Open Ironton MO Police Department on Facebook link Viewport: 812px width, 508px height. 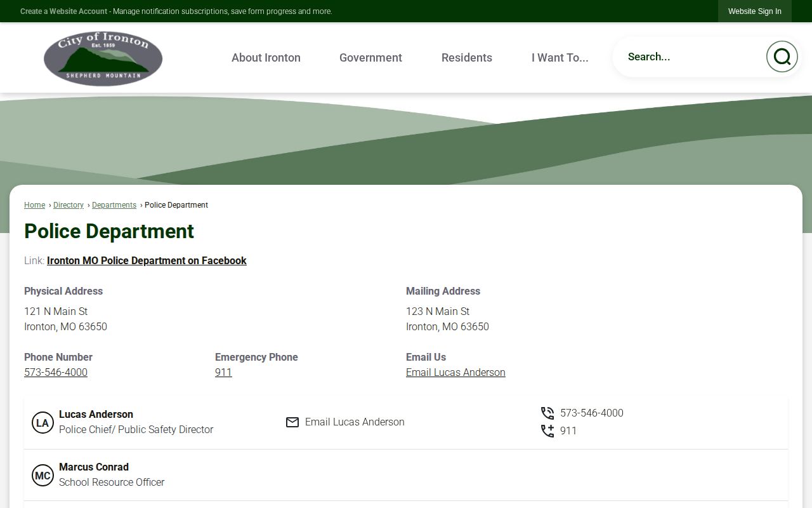(x=147, y=260)
